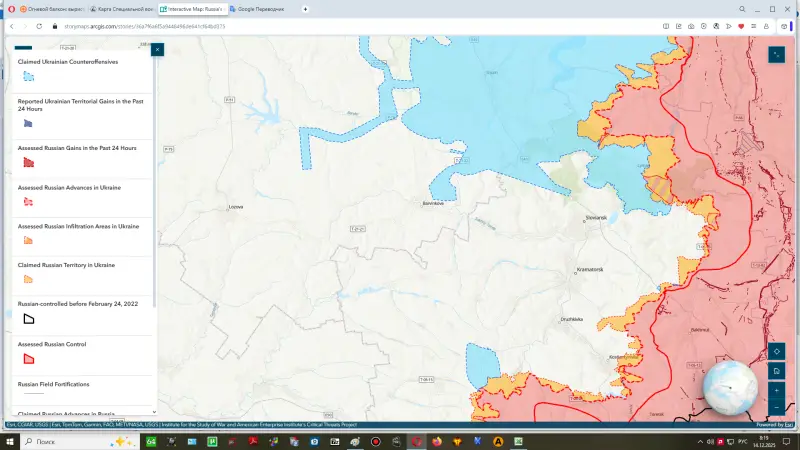The image size is (800, 450).
Task: Switch to the Карта Специальной browser tab
Action: (122, 8)
